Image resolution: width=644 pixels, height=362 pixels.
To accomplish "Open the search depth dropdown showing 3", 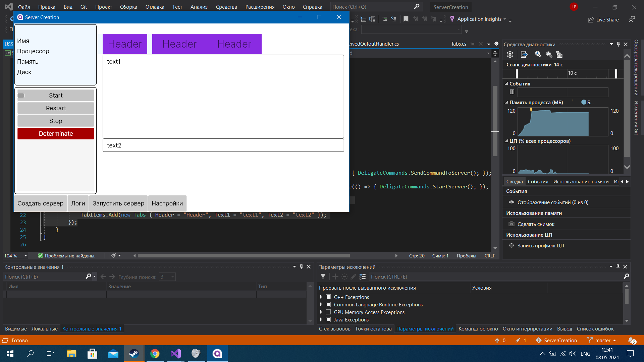I will pos(172,277).
